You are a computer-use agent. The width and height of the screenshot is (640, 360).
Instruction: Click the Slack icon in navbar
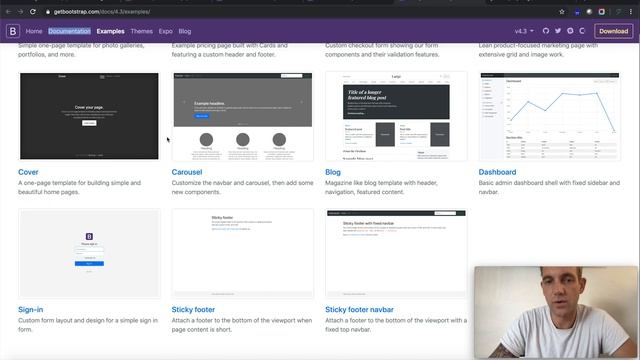570,31
